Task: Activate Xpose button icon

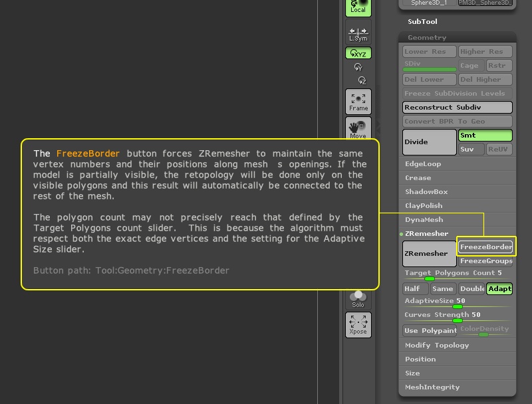Action: tap(358, 325)
